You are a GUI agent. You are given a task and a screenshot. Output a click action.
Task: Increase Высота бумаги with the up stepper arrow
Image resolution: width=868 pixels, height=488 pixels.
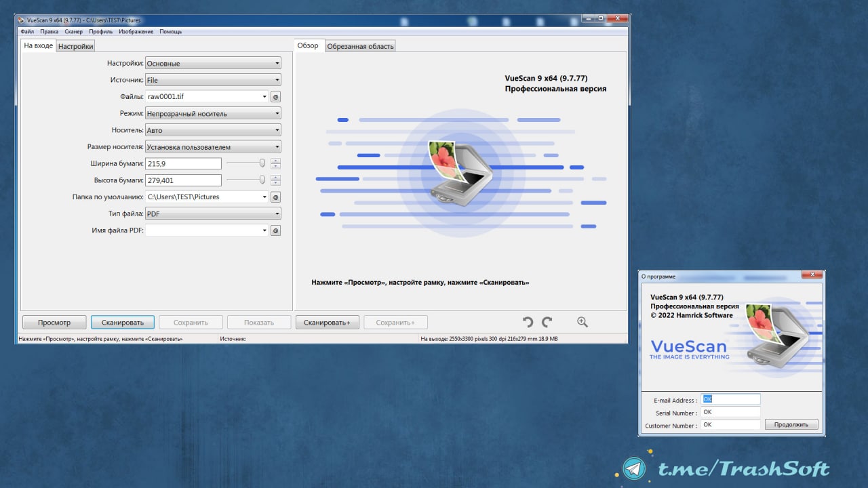coord(275,177)
